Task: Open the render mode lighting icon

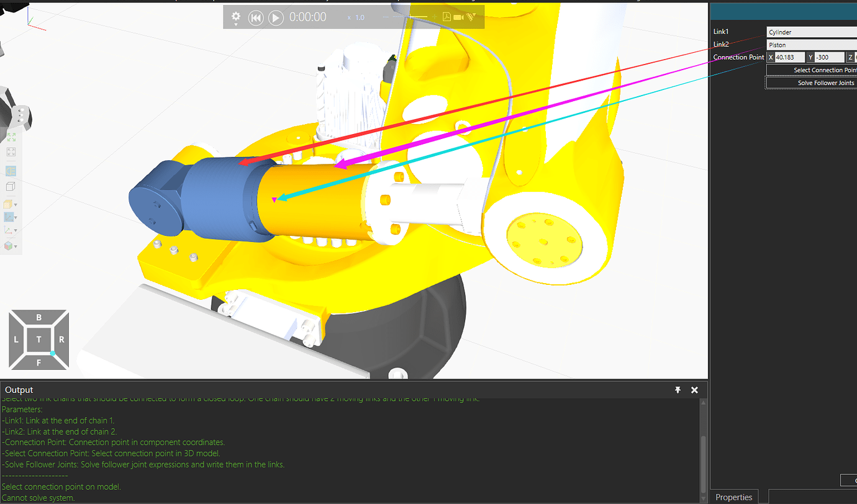Action: click(11, 169)
